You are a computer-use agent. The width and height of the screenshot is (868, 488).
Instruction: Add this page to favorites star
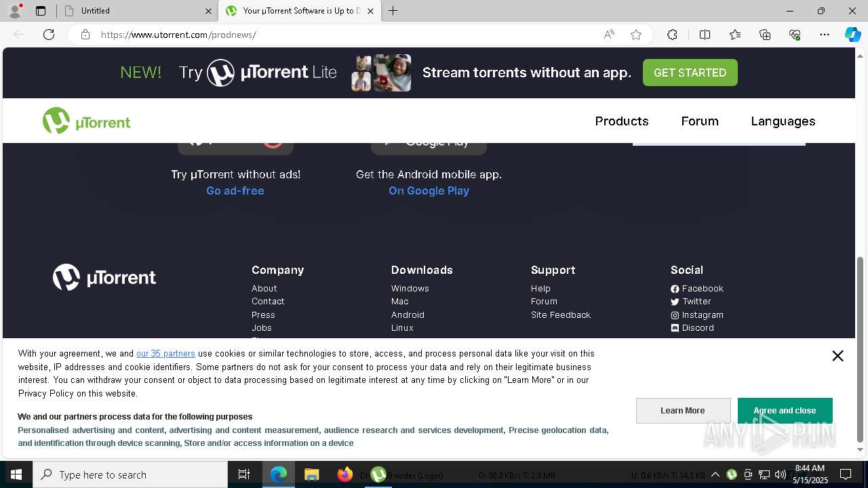pyautogui.click(x=636, y=35)
